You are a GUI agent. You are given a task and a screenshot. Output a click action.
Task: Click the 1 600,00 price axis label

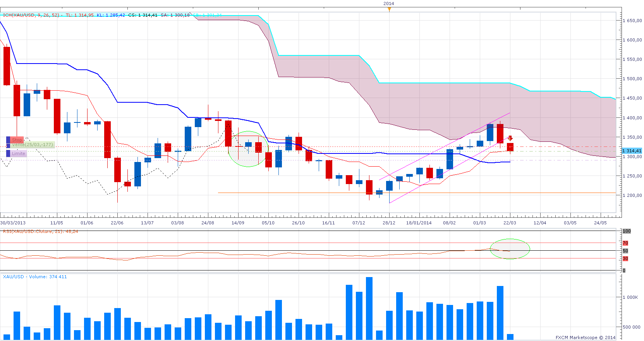[x=632, y=40]
